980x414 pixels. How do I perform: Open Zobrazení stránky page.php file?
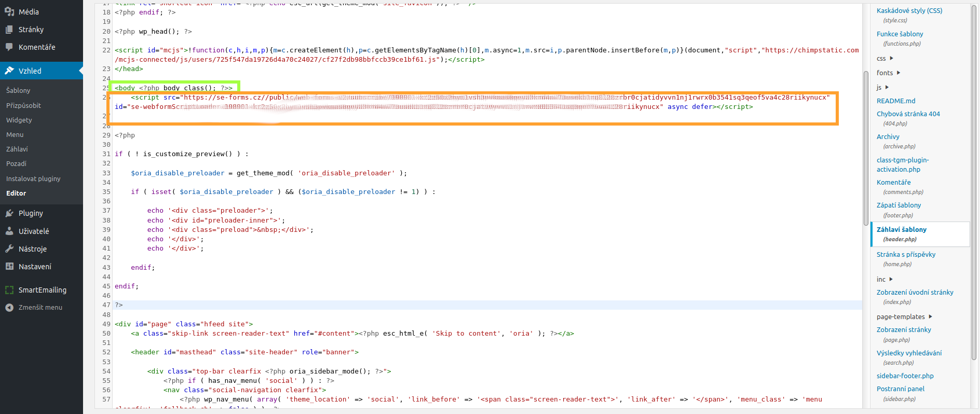pos(904,329)
